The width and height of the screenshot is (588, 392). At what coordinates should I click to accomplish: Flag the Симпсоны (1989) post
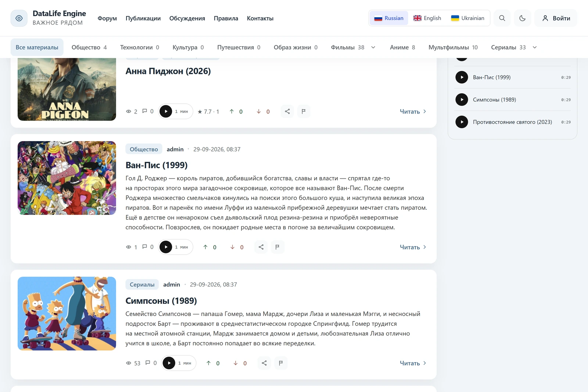[x=281, y=363]
